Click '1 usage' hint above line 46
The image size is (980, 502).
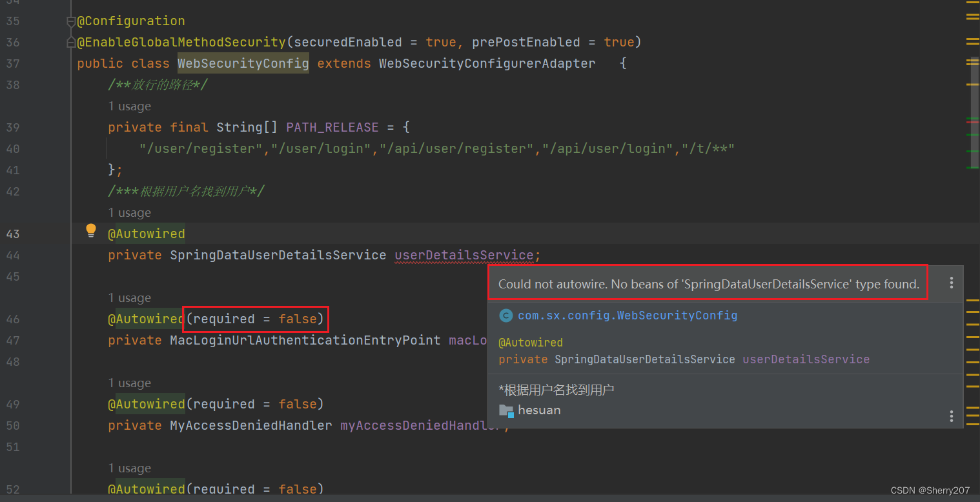(x=130, y=298)
